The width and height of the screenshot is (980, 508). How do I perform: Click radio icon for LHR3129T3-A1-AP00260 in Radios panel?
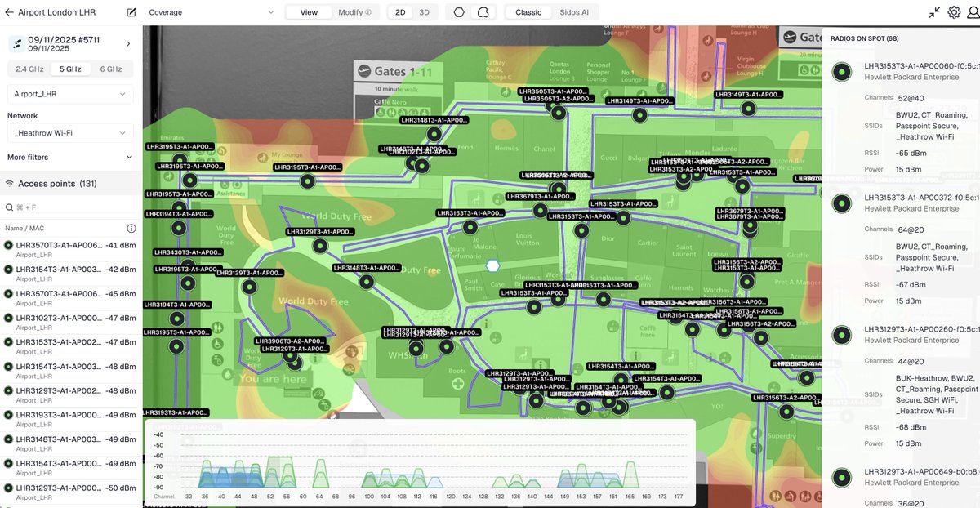click(x=841, y=335)
